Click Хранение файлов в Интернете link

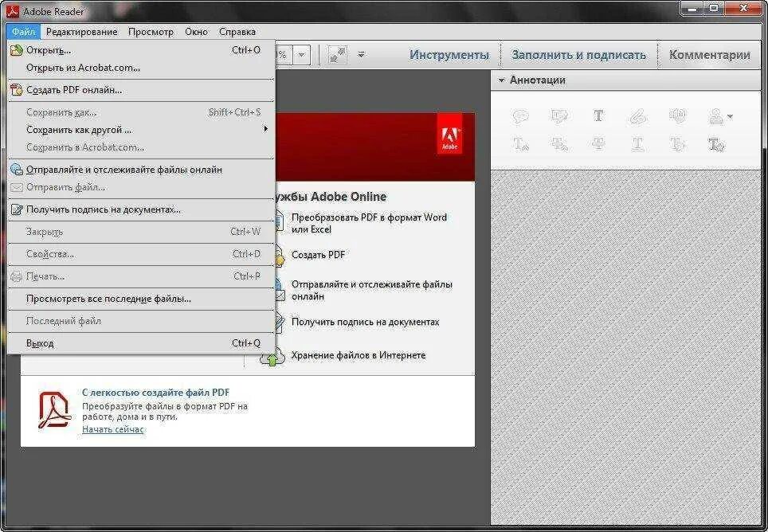pos(359,355)
